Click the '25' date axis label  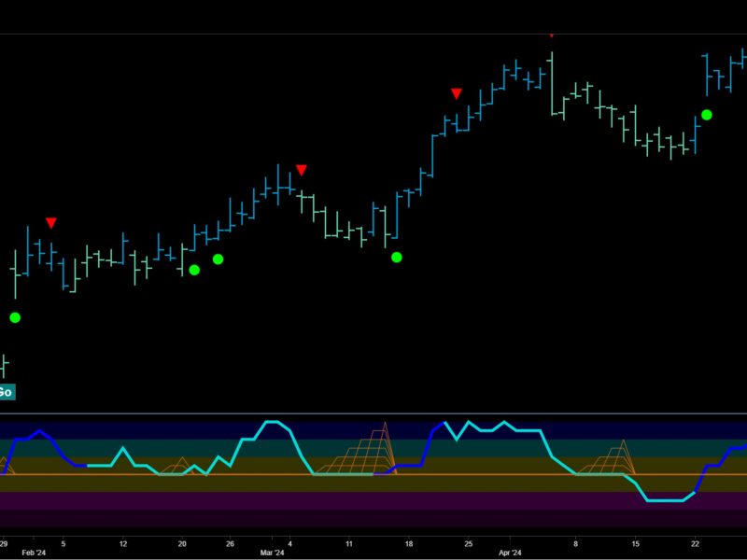coord(469,544)
